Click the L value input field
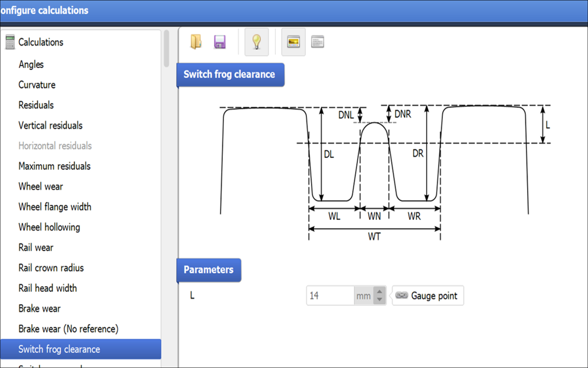 click(330, 296)
